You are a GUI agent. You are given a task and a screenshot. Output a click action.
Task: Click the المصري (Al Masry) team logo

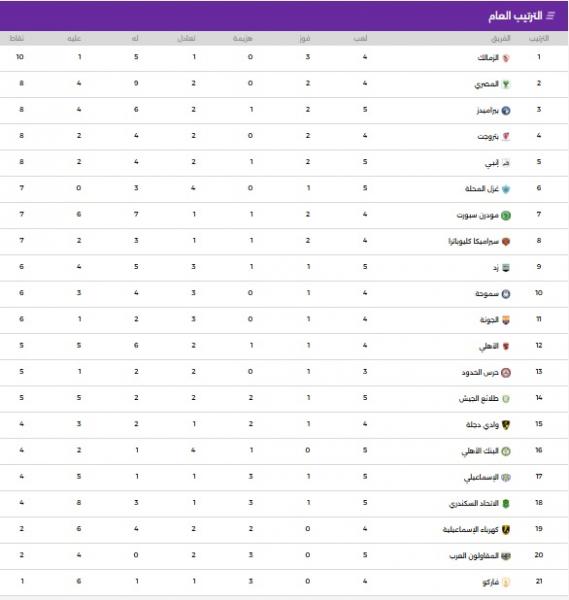tap(505, 84)
